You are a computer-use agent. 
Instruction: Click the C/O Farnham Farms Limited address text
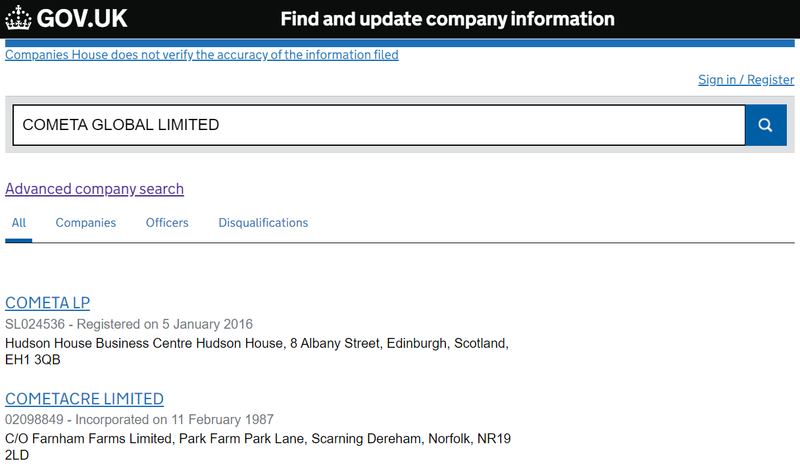point(258,447)
